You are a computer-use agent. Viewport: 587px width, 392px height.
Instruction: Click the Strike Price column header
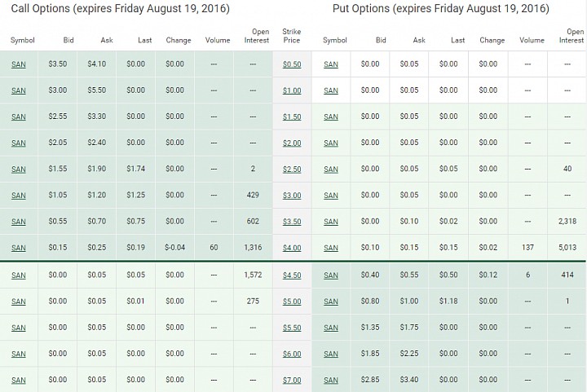(292, 36)
